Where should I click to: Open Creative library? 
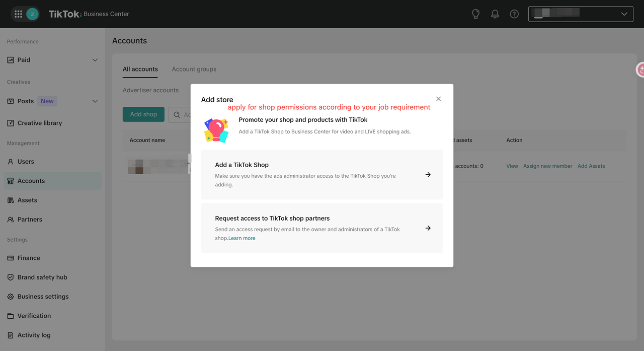pos(40,123)
